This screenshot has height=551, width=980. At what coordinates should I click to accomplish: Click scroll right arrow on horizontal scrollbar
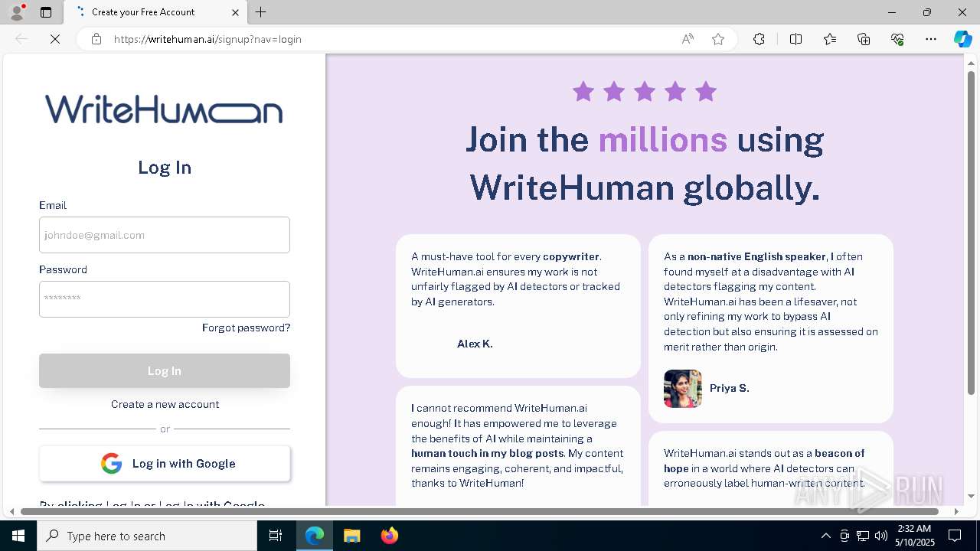coord(956,511)
